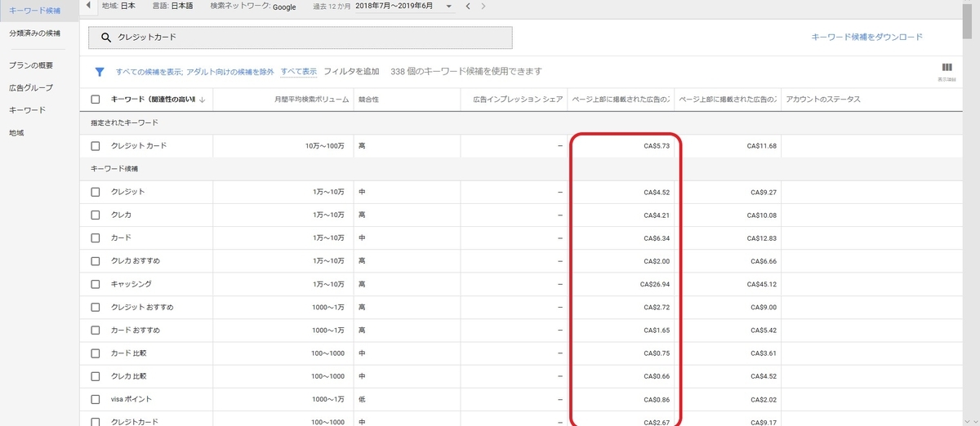980x426 pixels.
Task: Sort by 月間平均検索ボリューム column header
Action: (312, 100)
